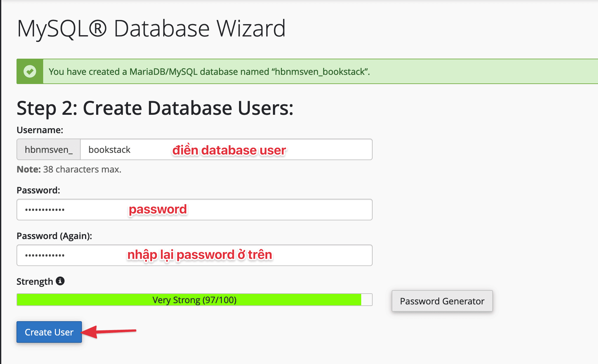Click the hbnmsven_ username prefix box

click(49, 149)
